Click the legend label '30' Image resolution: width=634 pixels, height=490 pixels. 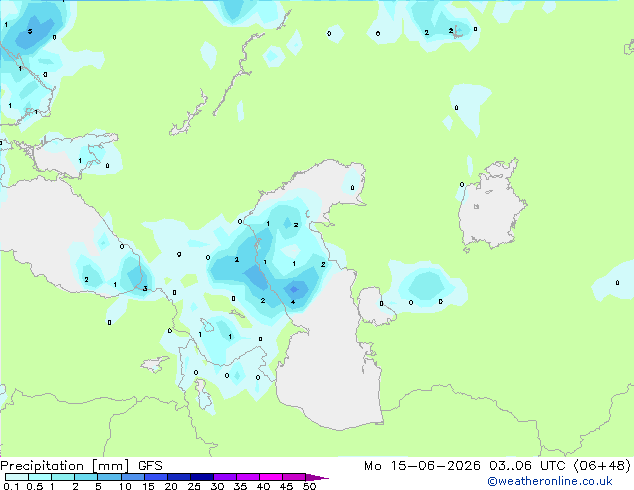click(x=218, y=486)
